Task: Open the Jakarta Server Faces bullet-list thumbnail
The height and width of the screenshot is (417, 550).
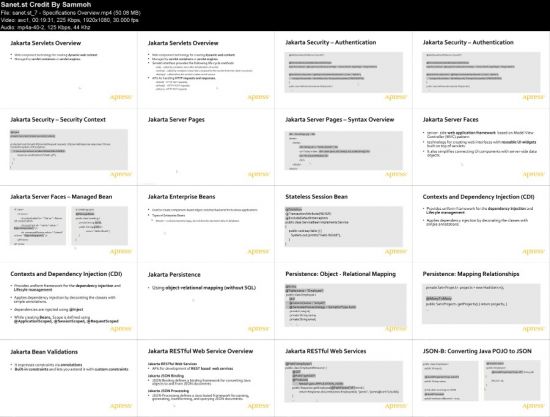Action: [x=481, y=147]
